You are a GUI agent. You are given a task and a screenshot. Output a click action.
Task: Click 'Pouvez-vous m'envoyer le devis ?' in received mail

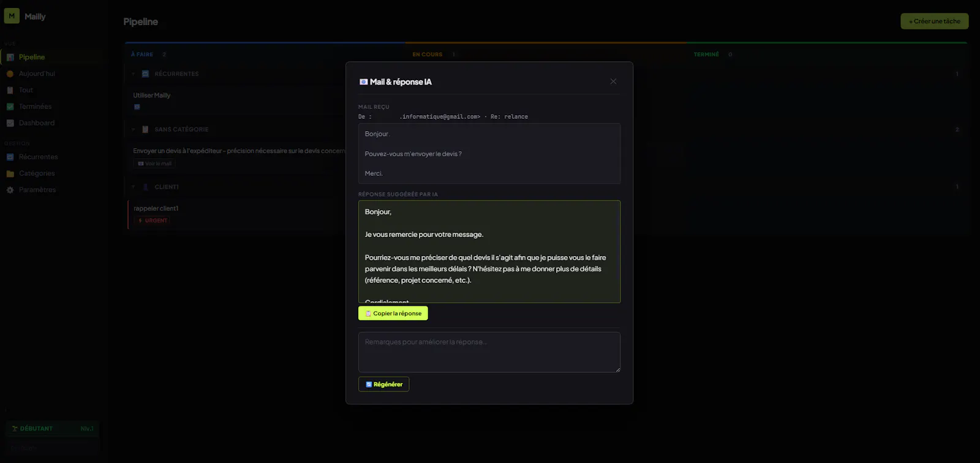pyautogui.click(x=413, y=154)
